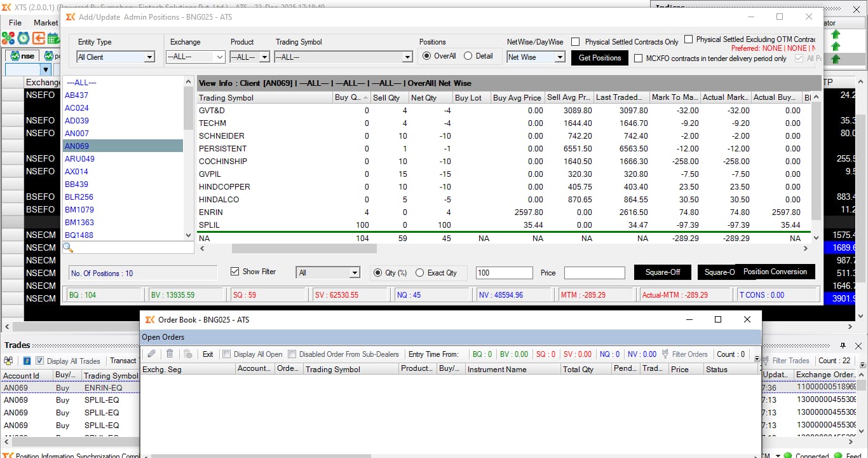Viewport: 868px width, 458px height.
Task: Select the OverAll positions radio button
Action: (427, 56)
